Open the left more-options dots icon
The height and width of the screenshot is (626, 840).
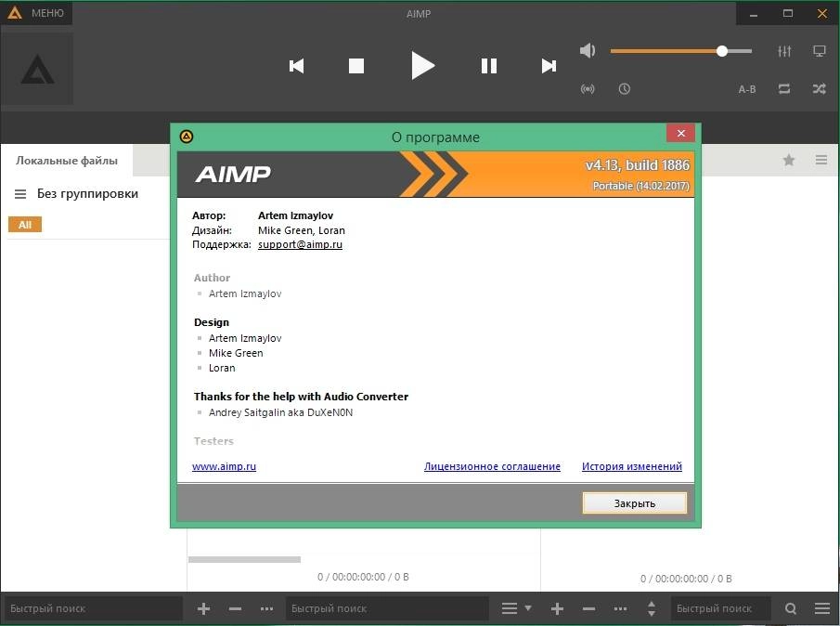(x=266, y=608)
